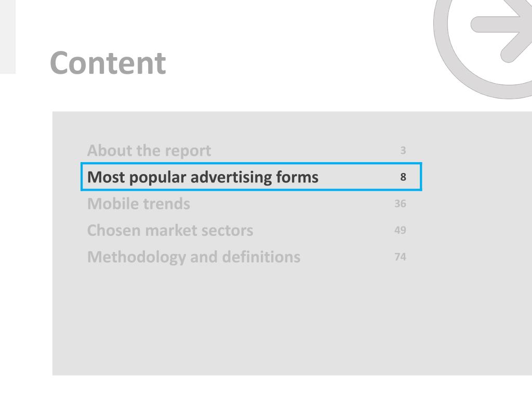
Task: Click the blue highlight box border
Action: tap(251, 164)
